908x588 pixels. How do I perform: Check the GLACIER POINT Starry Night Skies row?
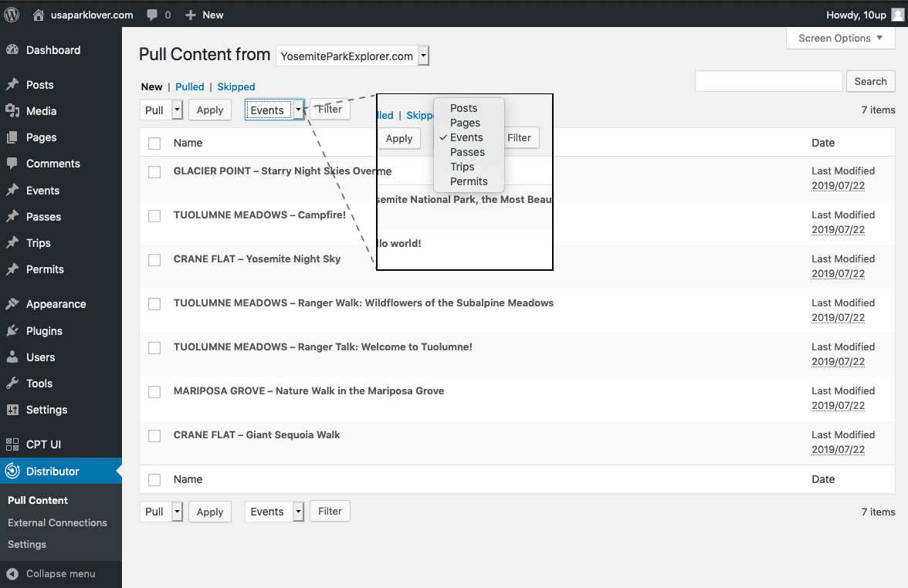[x=154, y=172]
